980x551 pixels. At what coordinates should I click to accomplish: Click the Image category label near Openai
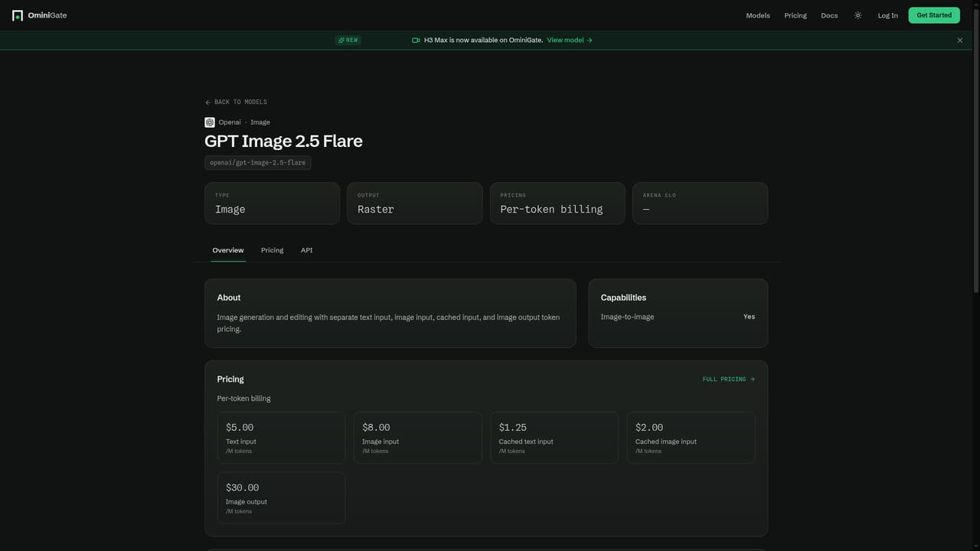pos(260,122)
